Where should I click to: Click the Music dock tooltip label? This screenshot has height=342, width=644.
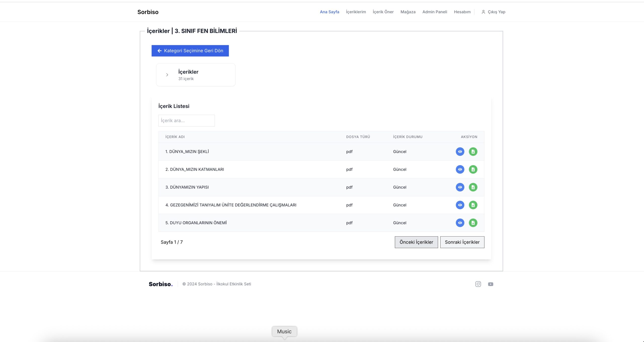tap(284, 331)
